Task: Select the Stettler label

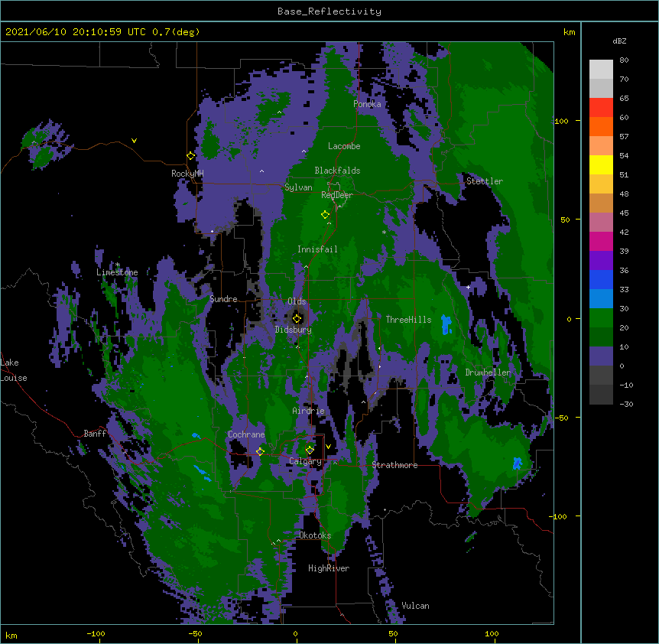Action: [484, 181]
